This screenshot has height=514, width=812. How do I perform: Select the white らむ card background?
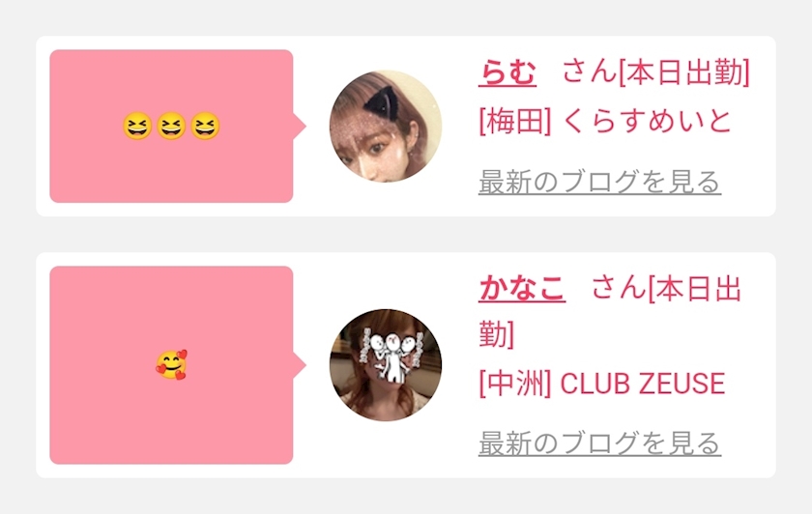(x=406, y=127)
